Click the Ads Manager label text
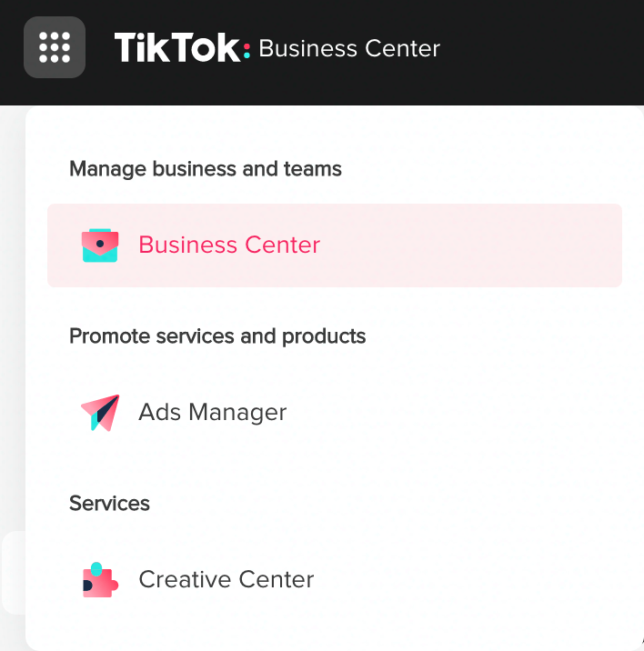Screen dimensions: 644x651 [x=212, y=412]
